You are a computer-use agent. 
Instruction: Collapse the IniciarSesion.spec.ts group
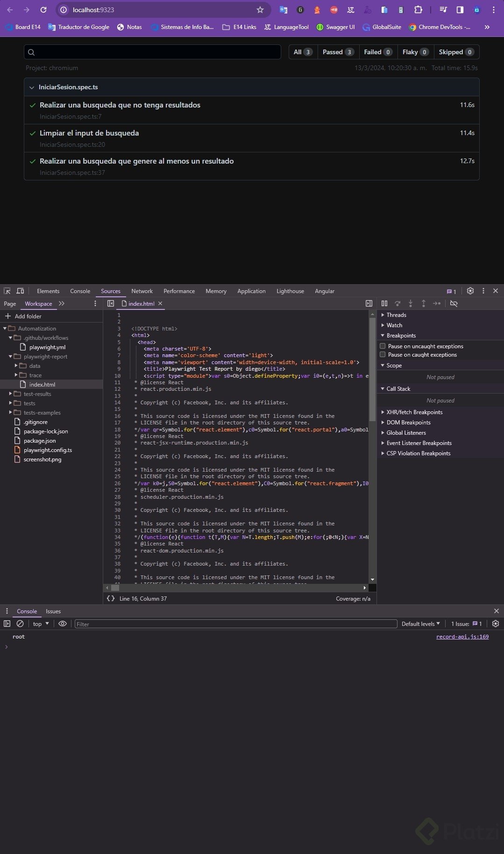point(32,87)
